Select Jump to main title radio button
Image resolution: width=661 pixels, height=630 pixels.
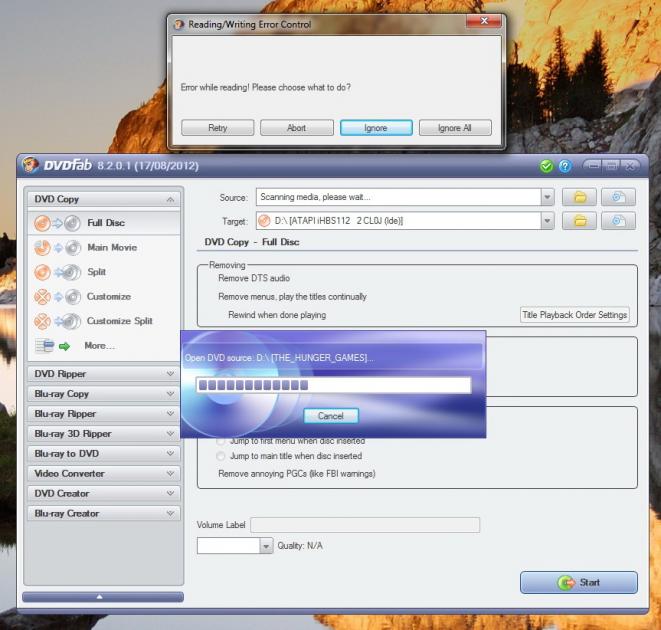pos(220,456)
